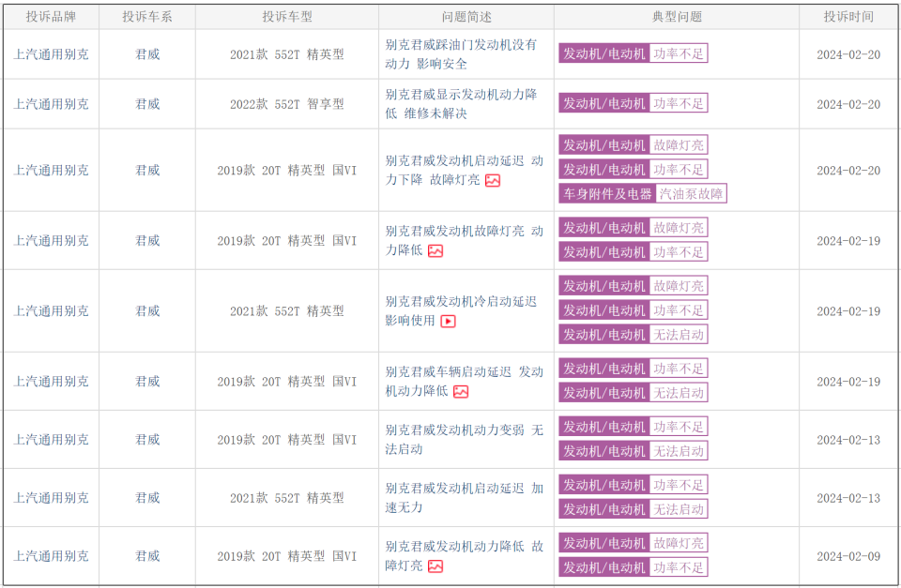
Task: Open complaint 别克君威发动机动力降低 故障灯亮
Action: [464, 556]
